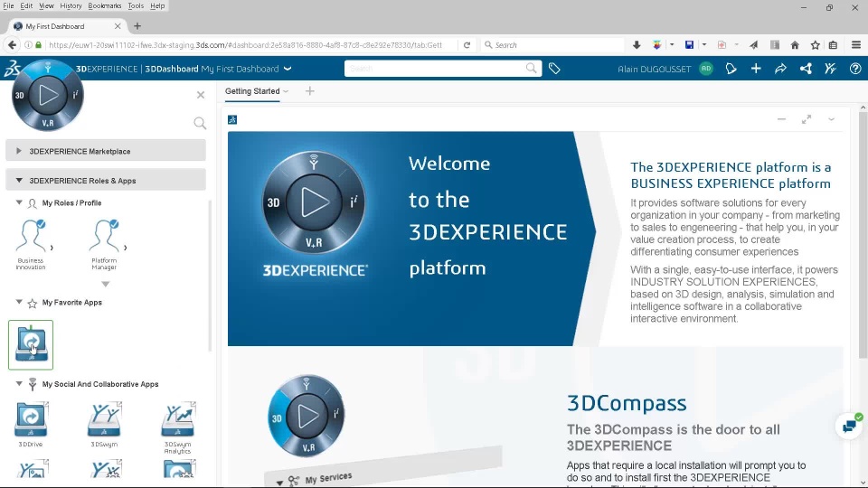Viewport: 868px width, 488px height.
Task: Close the My First Dashboard browser tab
Action: pos(118,26)
